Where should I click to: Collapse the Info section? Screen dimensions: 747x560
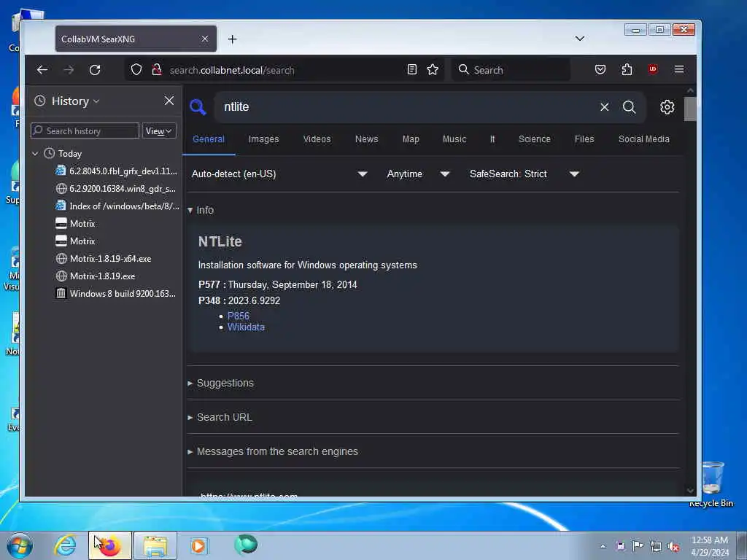click(201, 210)
